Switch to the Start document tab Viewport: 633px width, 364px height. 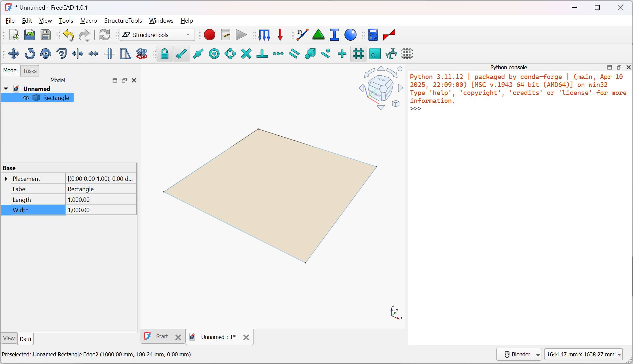162,337
